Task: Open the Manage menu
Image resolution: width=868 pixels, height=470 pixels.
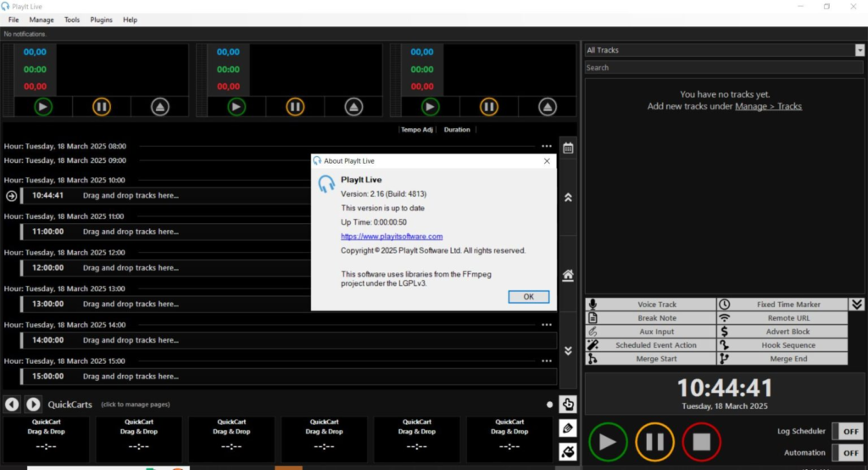Action: click(x=42, y=20)
